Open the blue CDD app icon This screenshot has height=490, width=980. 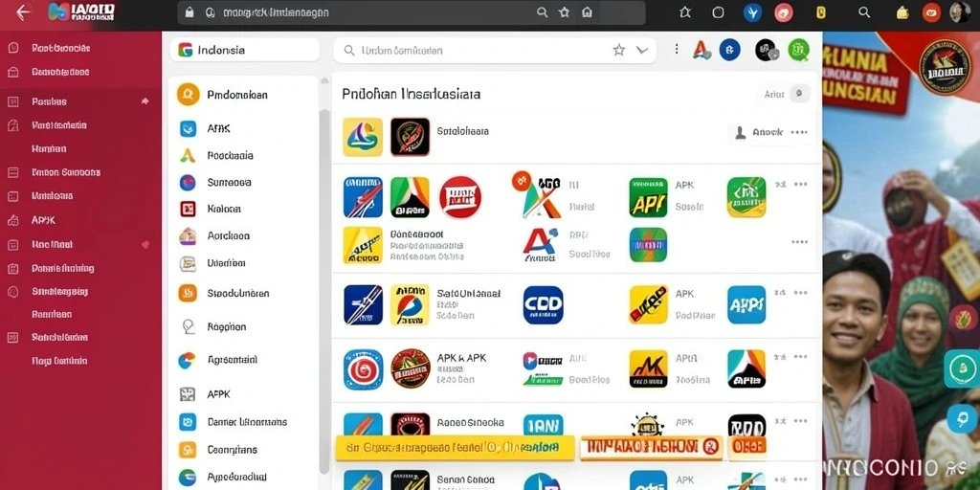click(x=544, y=305)
